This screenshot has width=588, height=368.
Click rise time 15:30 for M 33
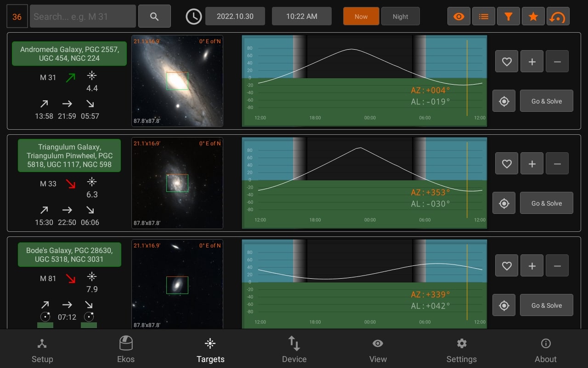pos(44,222)
